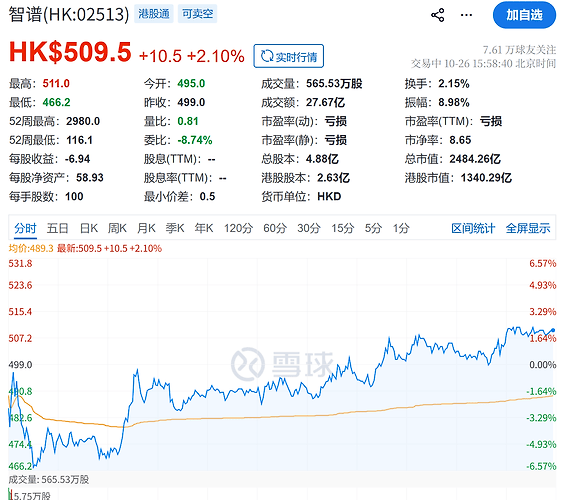Click the 市净率 value 8.65

tap(460, 140)
